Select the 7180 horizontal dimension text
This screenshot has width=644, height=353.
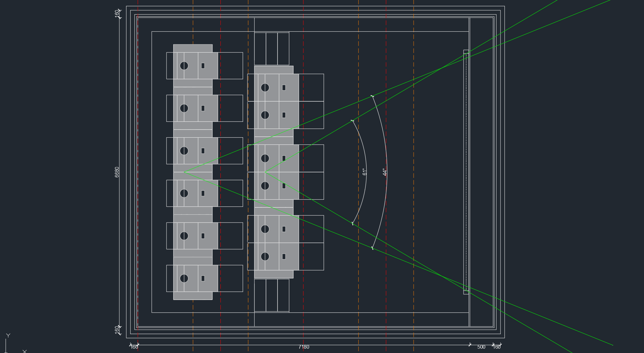pos(304,347)
